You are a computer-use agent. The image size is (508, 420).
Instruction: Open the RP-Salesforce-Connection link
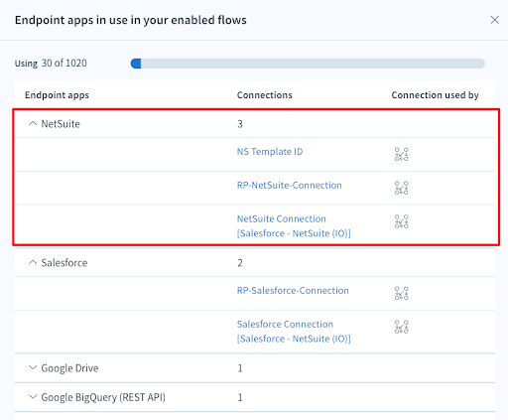tap(293, 290)
